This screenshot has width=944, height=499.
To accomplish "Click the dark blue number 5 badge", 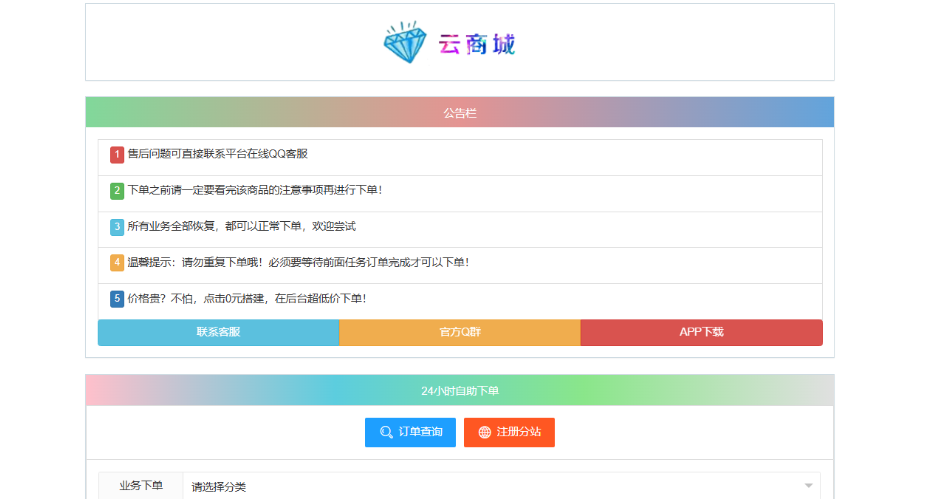I will (x=117, y=299).
